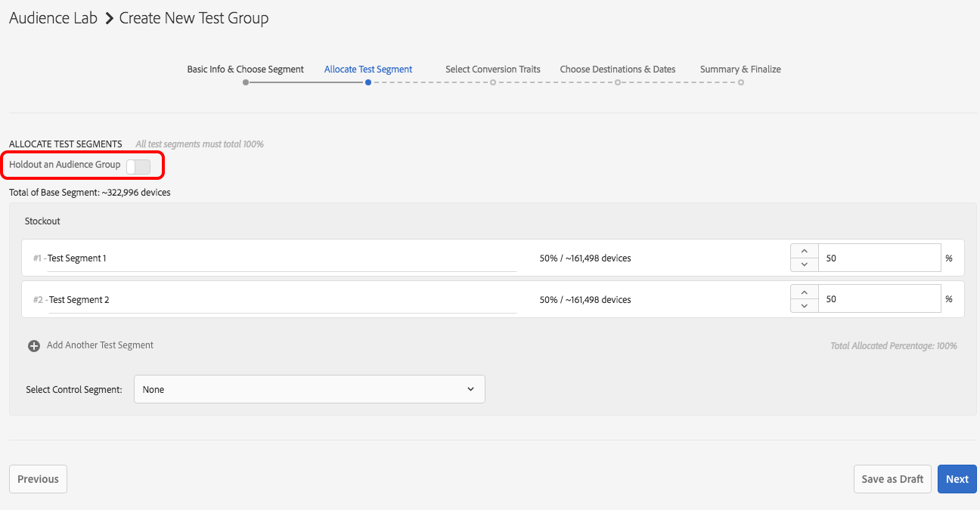
Task: Decrease Test Segment 2 percentage with down arrow
Action: pos(804,306)
